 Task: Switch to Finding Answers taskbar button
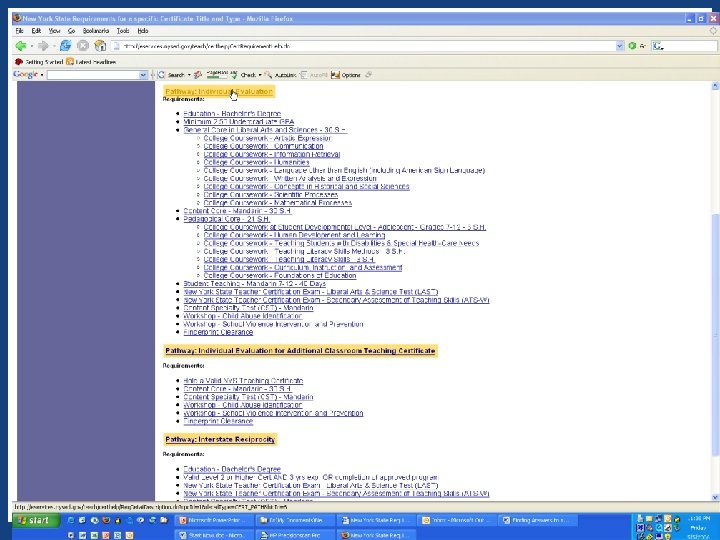coord(537,520)
